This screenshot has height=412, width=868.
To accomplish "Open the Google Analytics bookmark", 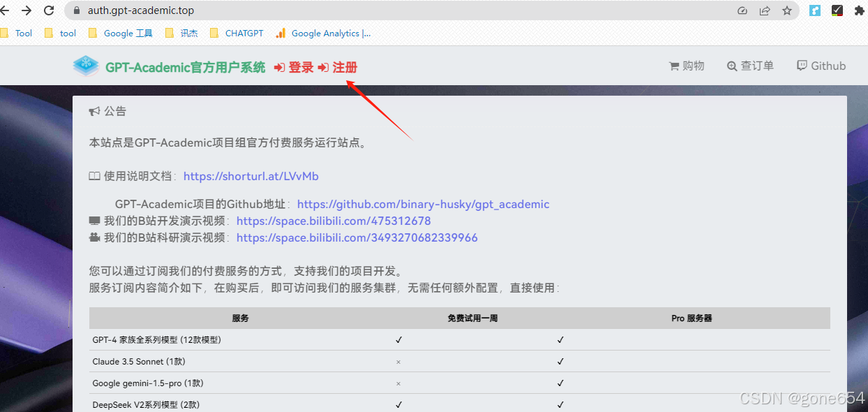I will 323,33.
